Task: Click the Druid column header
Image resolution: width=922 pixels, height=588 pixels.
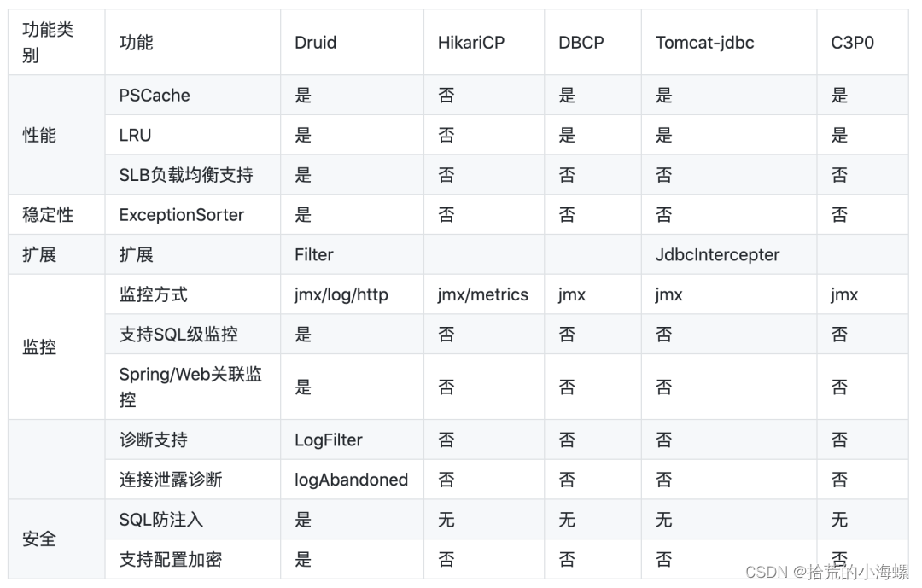Action: [x=352, y=43]
